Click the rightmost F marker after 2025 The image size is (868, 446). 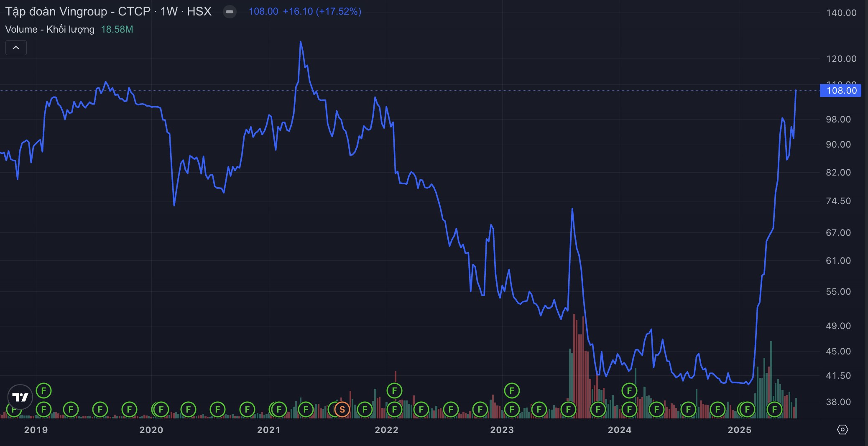774,409
